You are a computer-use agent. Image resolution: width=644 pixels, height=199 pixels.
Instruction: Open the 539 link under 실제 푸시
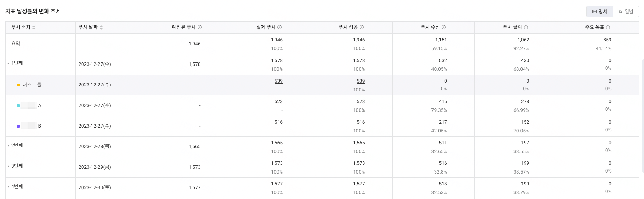[279, 81]
